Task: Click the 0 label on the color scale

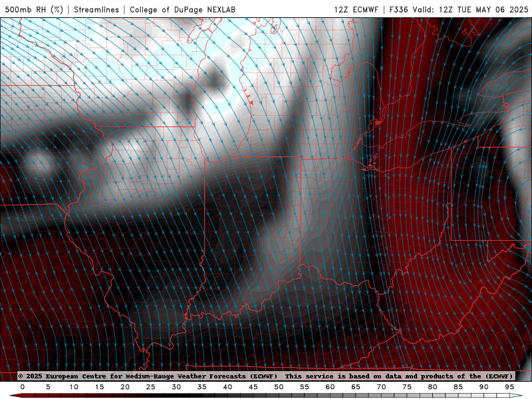Action: [23, 387]
